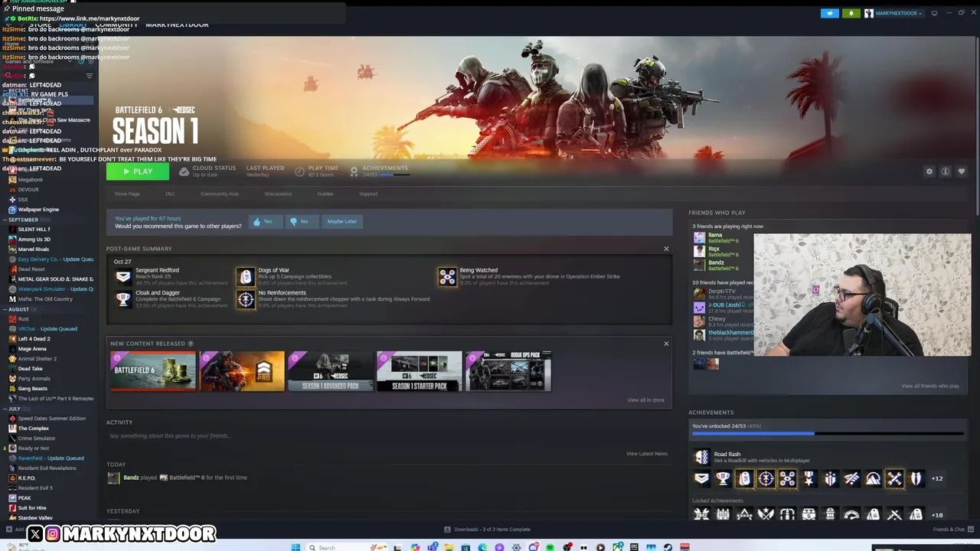
Task: Close the New Content Released panel
Action: click(666, 344)
